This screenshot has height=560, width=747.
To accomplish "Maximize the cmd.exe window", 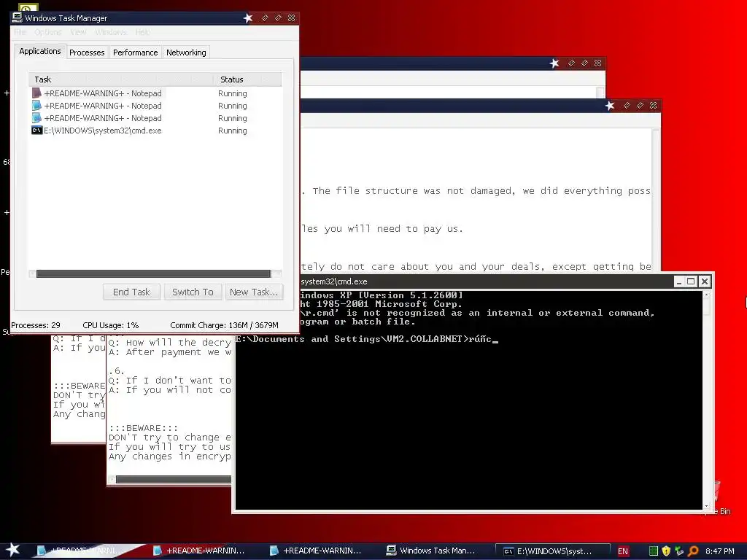I will tap(692, 281).
